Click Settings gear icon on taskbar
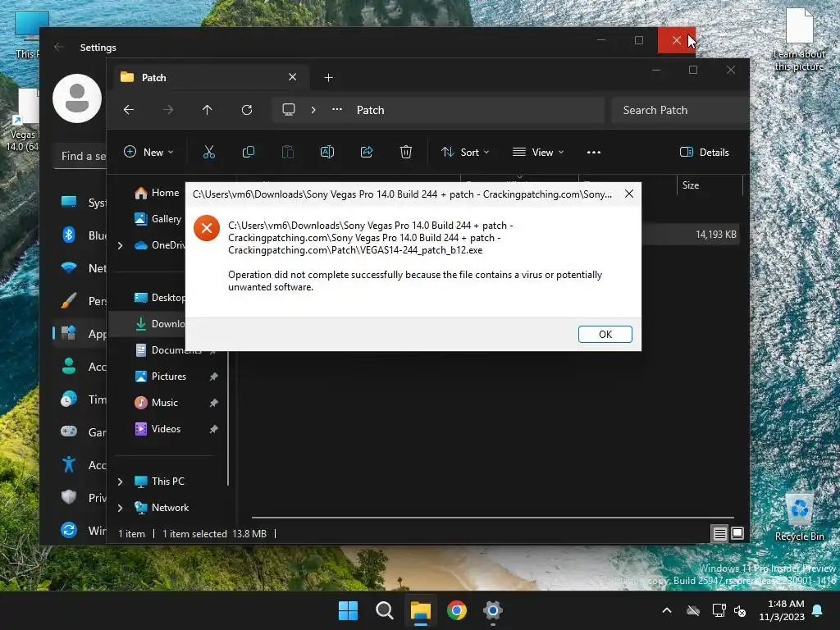The image size is (840, 630). pos(492,610)
